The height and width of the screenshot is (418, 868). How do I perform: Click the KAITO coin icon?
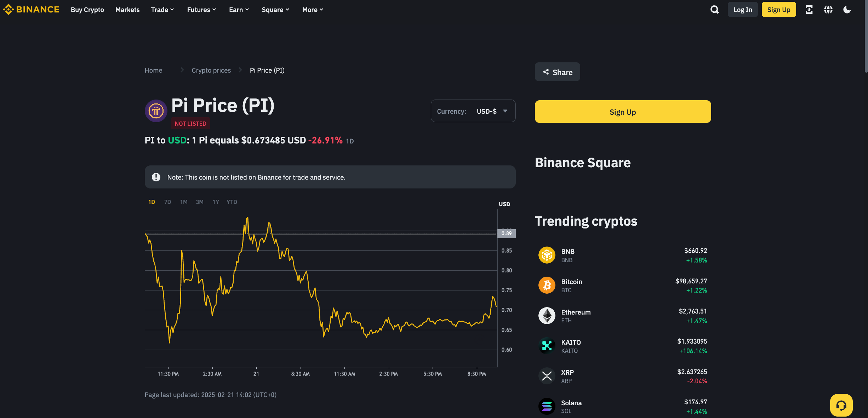pyautogui.click(x=547, y=346)
